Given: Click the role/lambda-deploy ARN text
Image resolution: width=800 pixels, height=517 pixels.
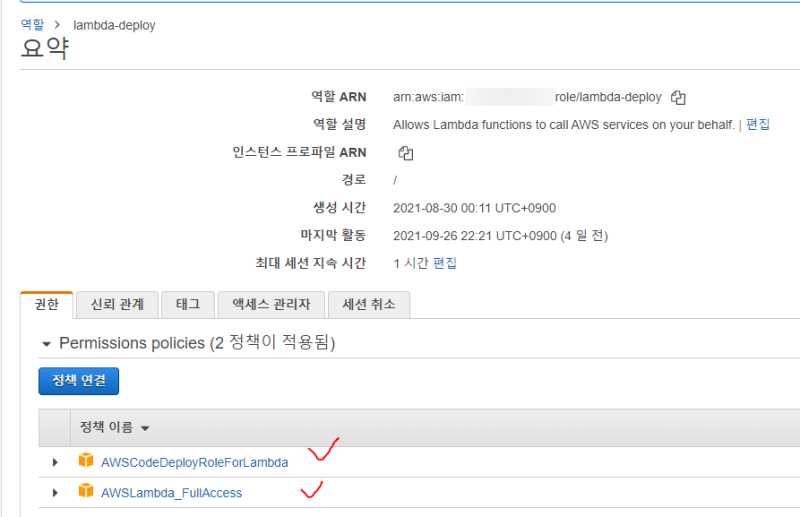Looking at the screenshot, I should [608, 97].
